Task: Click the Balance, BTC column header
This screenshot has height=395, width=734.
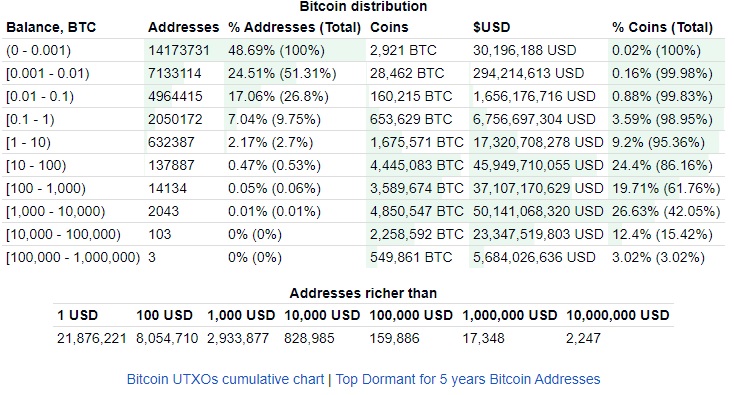Action: [x=51, y=27]
